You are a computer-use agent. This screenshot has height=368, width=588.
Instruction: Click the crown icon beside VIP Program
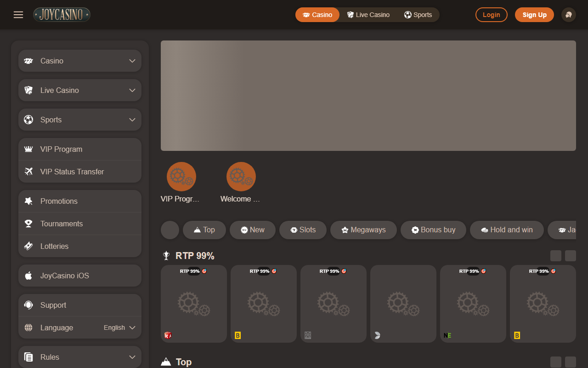point(28,149)
